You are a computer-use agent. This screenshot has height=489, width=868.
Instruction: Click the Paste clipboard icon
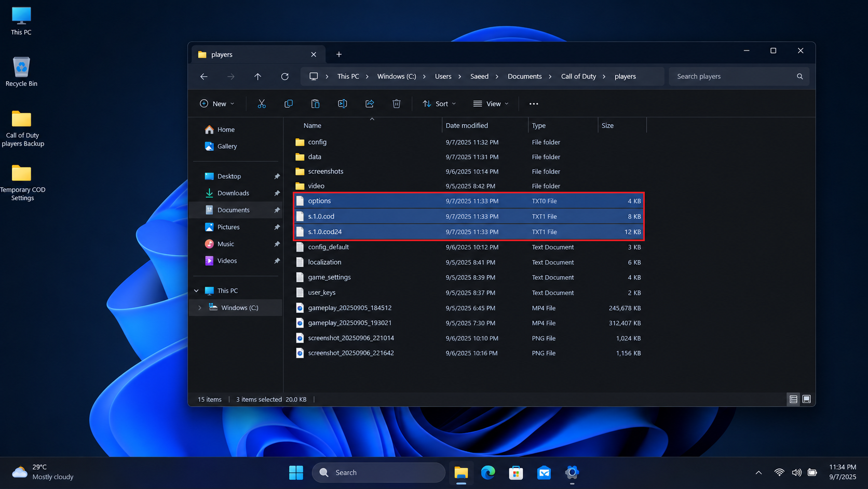[315, 104]
